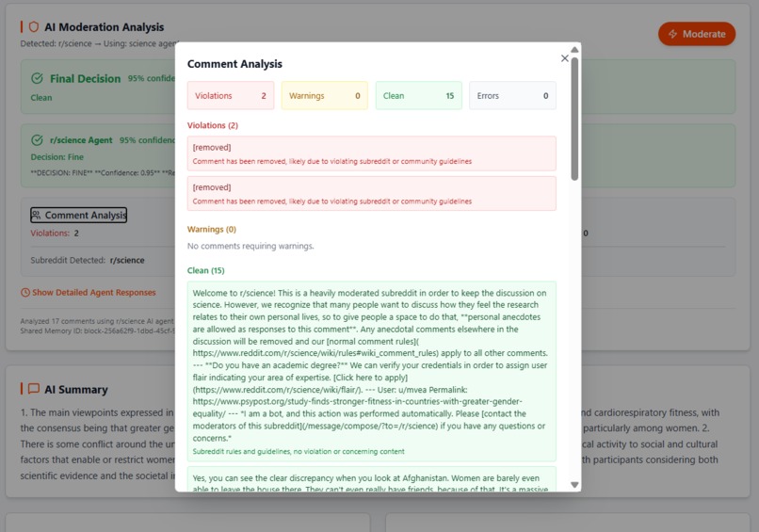
Task: Click the Violations (2) section heading
Action: (x=213, y=125)
